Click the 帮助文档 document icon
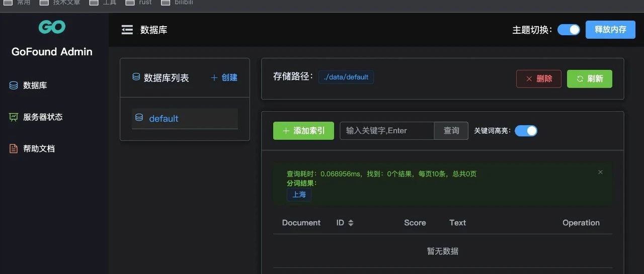Viewport: 644px width, 274px height. pos(14,148)
